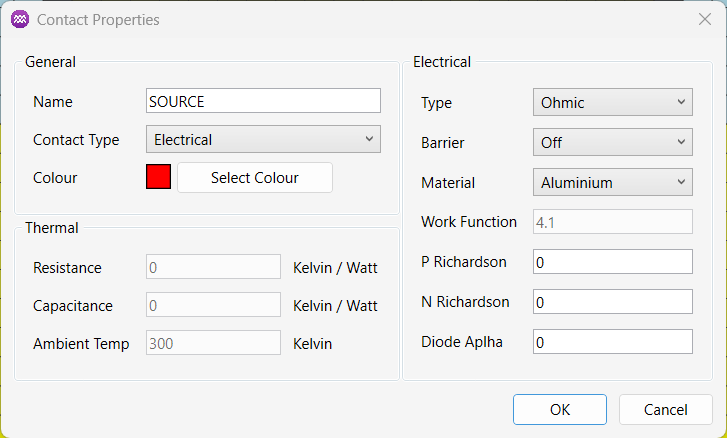This screenshot has height=438, width=727.
Task: Click the P Richardson input field
Action: tap(612, 262)
